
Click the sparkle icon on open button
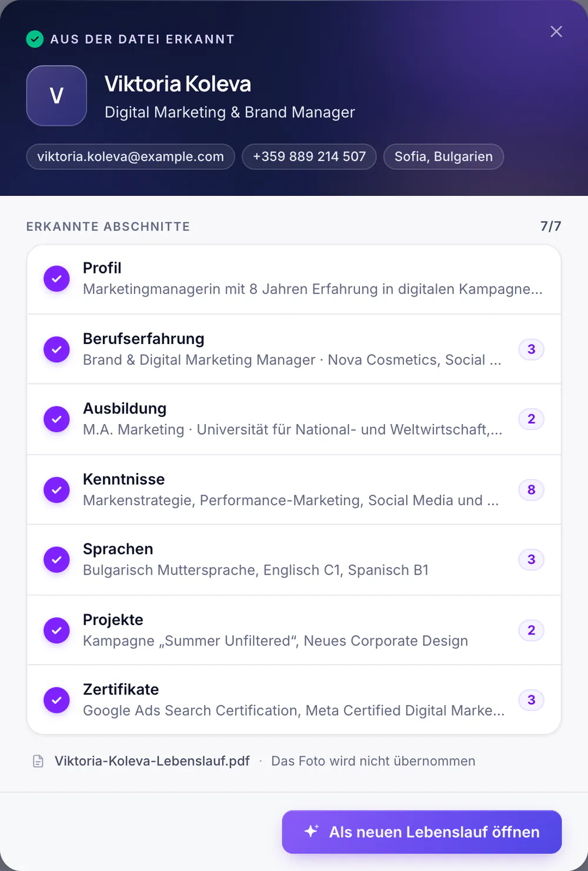pyautogui.click(x=311, y=831)
